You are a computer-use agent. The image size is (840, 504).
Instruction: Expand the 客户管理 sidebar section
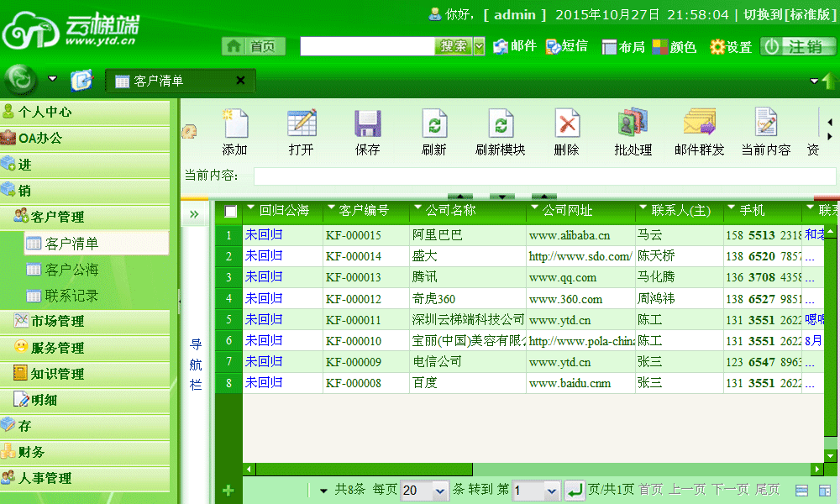click(x=85, y=217)
